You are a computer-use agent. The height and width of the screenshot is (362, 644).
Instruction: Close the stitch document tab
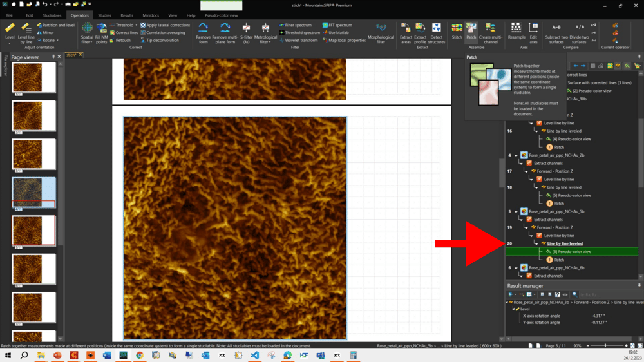point(80,55)
